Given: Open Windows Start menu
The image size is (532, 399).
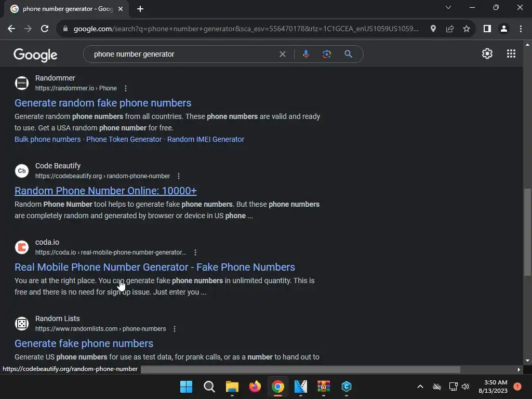Looking at the screenshot, I should click(x=187, y=387).
